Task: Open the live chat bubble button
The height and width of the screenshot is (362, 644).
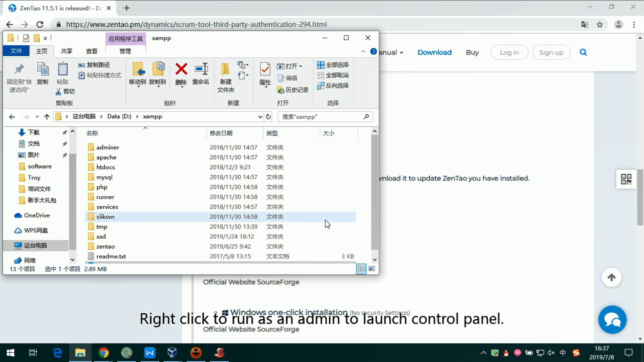Action: click(612, 320)
